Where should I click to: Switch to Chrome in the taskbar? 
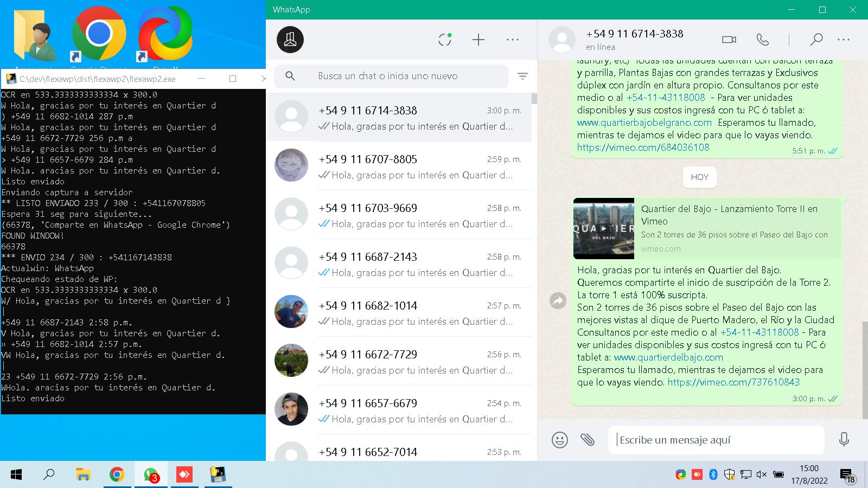click(x=117, y=475)
